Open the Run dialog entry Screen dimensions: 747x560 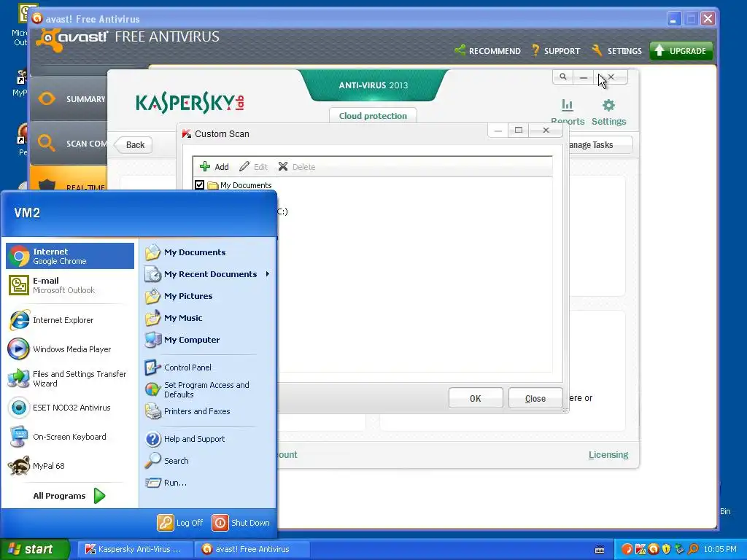[x=207, y=483]
